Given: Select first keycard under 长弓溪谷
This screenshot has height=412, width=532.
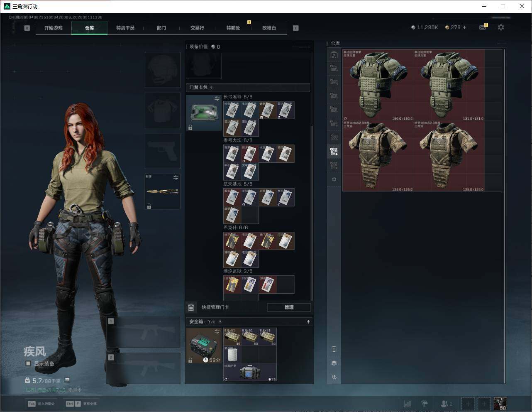Looking at the screenshot, I should [232, 110].
